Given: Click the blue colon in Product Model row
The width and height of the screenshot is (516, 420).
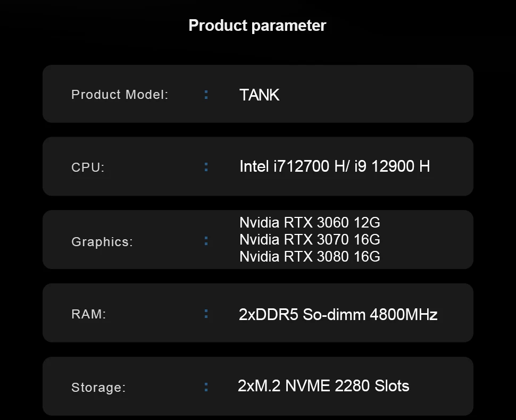Looking at the screenshot, I should click(x=206, y=95).
